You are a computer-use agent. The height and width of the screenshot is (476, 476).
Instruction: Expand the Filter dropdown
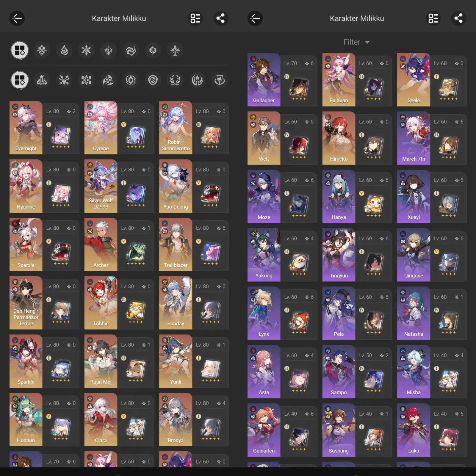pos(357,42)
